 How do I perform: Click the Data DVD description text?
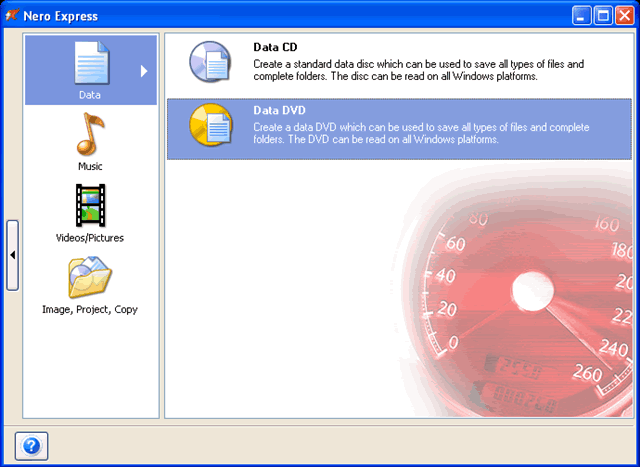(x=421, y=134)
